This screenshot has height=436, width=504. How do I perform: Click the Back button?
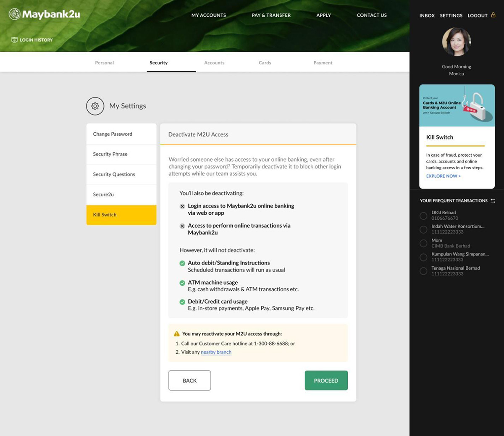pos(190,381)
